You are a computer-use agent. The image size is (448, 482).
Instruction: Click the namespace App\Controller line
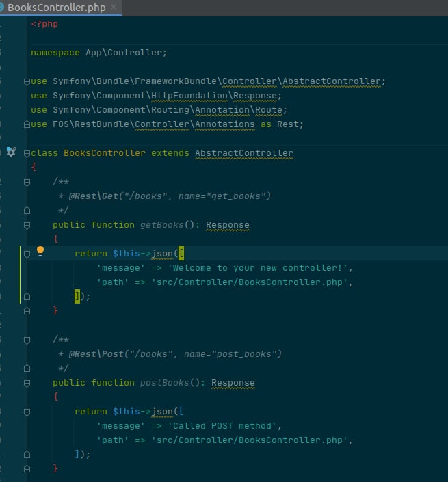click(x=98, y=53)
